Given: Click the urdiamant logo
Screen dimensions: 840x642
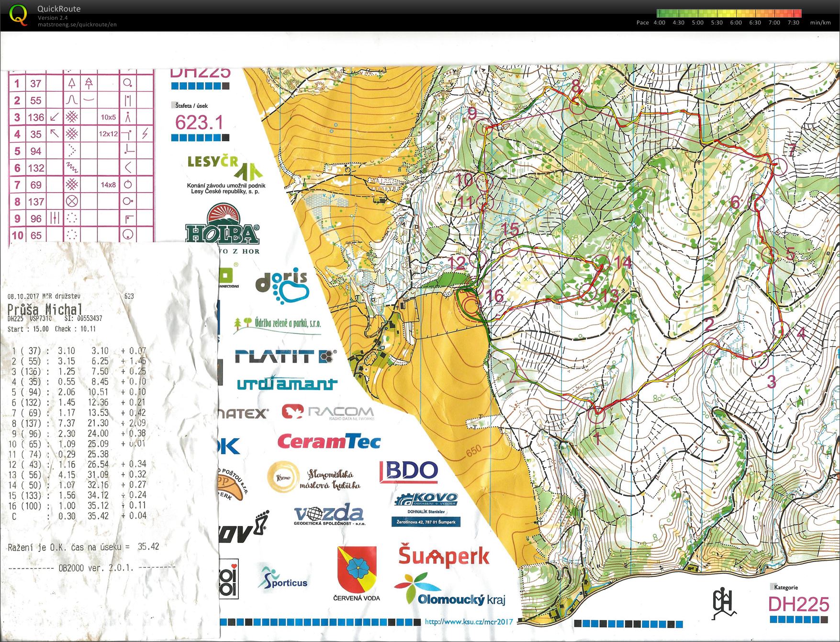Looking at the screenshot, I should [287, 384].
